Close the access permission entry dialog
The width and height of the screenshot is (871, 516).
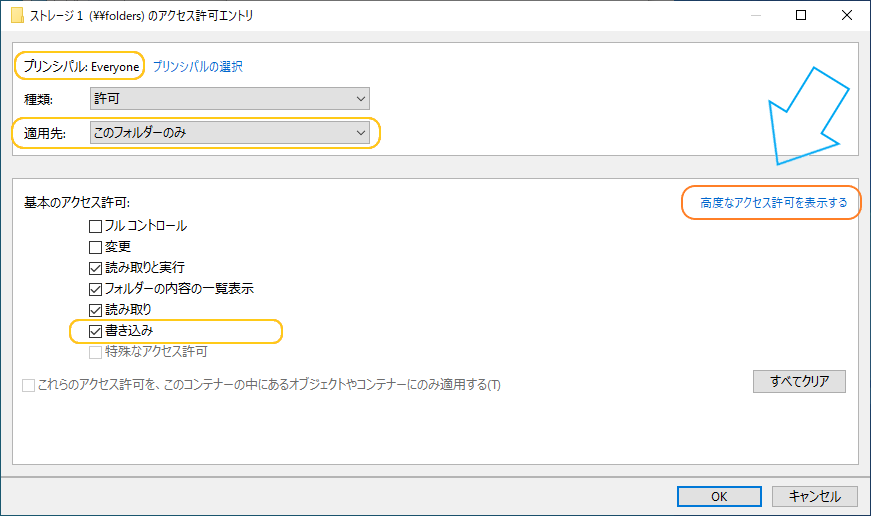(x=847, y=15)
